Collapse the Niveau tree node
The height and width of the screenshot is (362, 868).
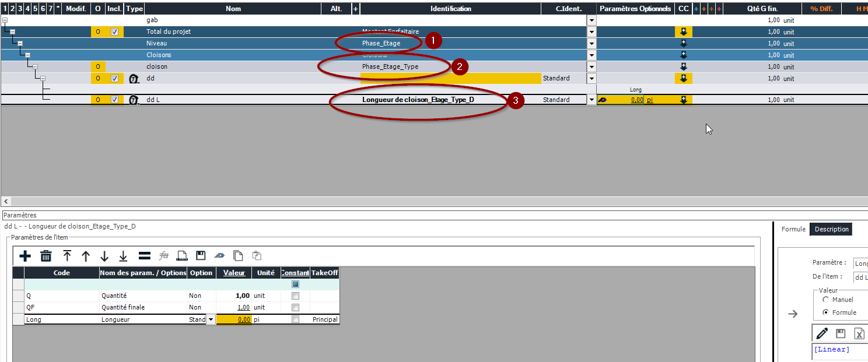pos(20,44)
